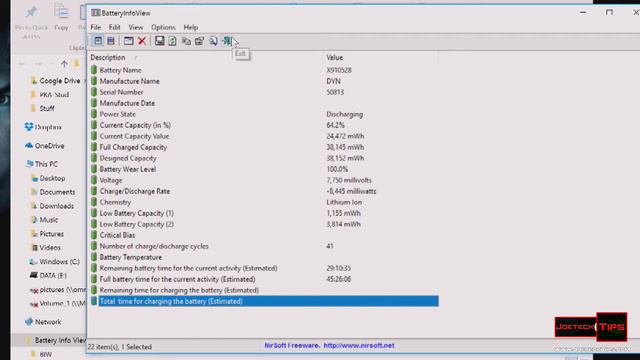
Task: Open the Help menu
Action: click(x=191, y=27)
